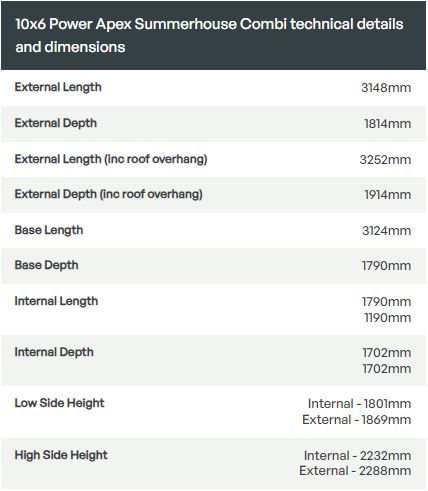Select the Internal Length label
Viewport: 428px width, 491px height.
56,301
